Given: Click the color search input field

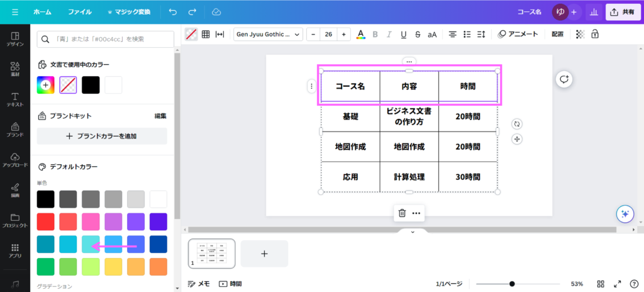Looking at the screenshot, I should tap(106, 39).
